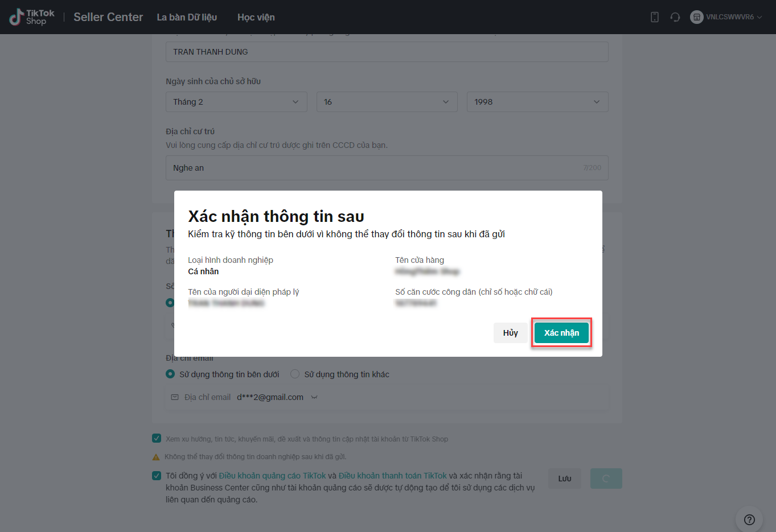776x532 pixels.
Task: Toggle the advertising terms agreement checkbox
Action: [x=157, y=476]
